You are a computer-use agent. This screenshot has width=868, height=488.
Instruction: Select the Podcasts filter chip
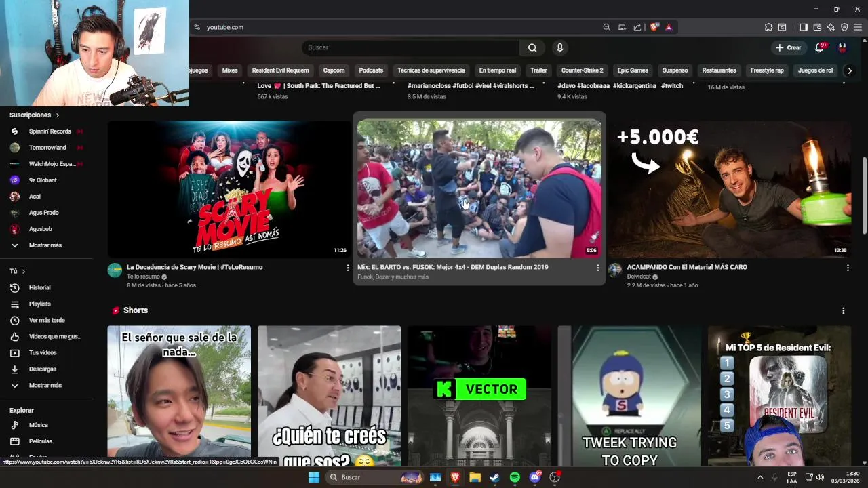[371, 70]
